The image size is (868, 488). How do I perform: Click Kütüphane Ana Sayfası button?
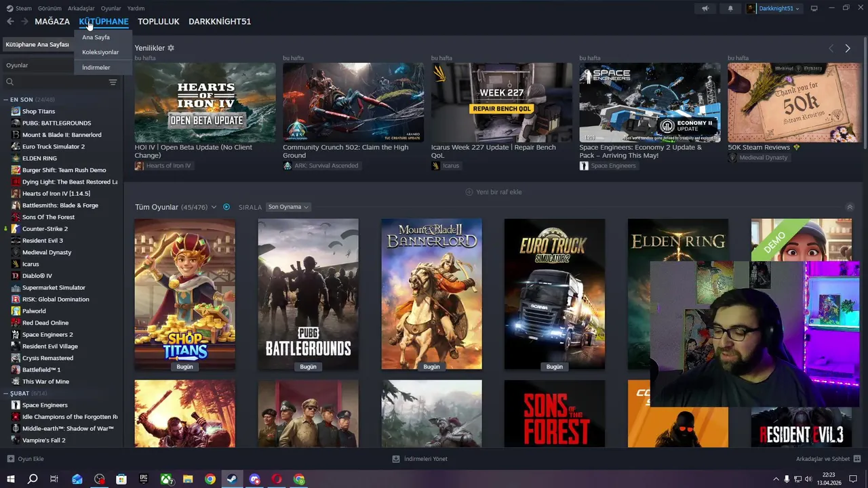(37, 44)
